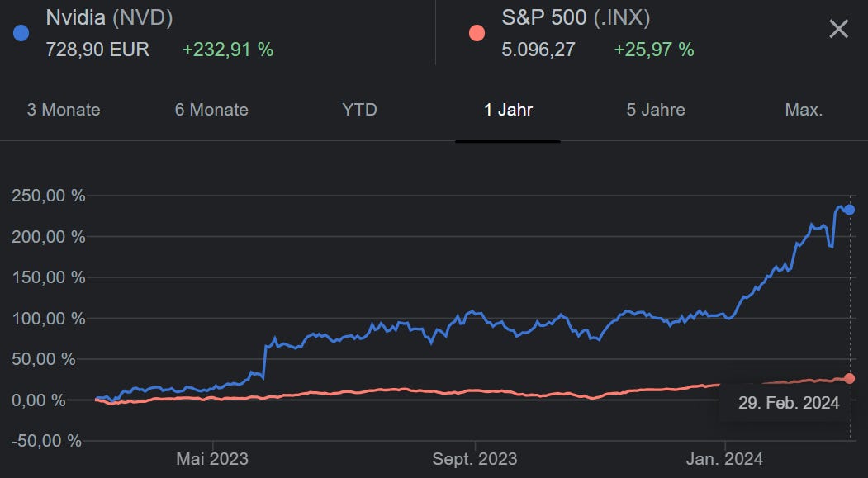Click the blue Nvidia legend dot
This screenshot has width=868, height=478.
pyautogui.click(x=21, y=33)
